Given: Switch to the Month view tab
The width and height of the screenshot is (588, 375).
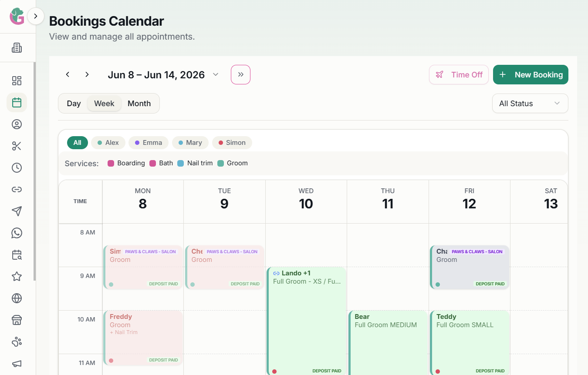Looking at the screenshot, I should coord(139,104).
